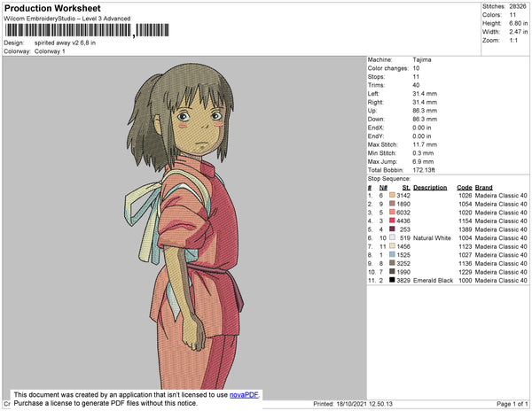Click the 'Page 1 of 1' footer text
This screenshot has width=532, height=411.
point(512,404)
